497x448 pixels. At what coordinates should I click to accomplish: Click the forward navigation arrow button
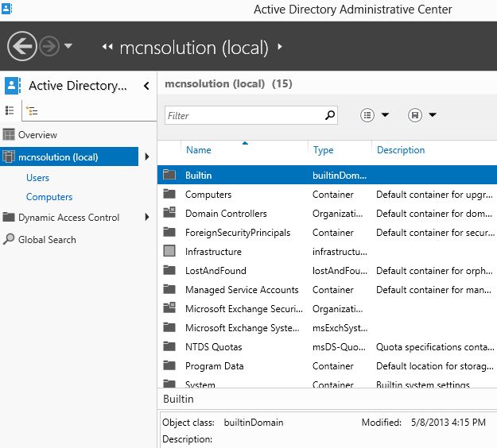49,47
